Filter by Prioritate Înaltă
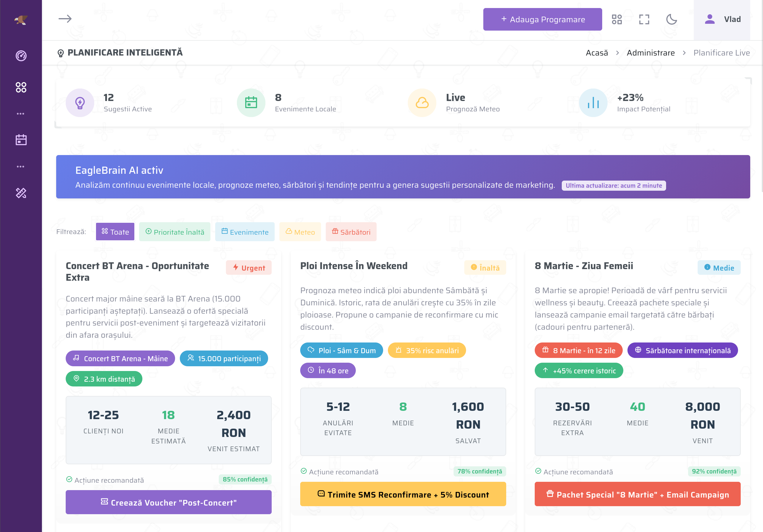763x532 pixels. pyautogui.click(x=175, y=232)
